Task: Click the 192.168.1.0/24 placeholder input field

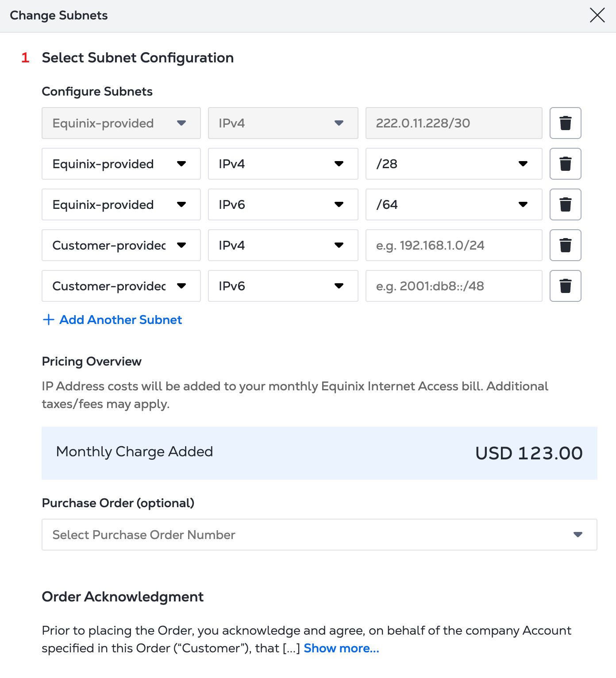Action: click(453, 245)
